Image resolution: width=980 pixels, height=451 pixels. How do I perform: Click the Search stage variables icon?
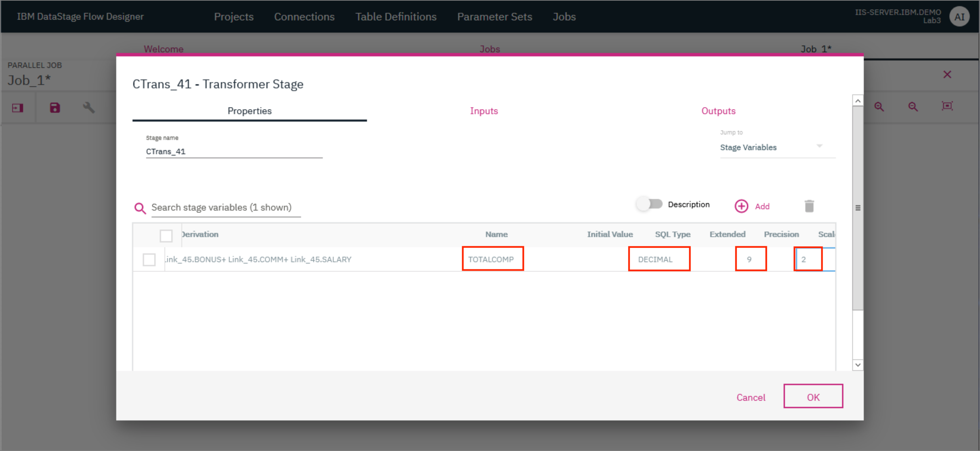(141, 208)
